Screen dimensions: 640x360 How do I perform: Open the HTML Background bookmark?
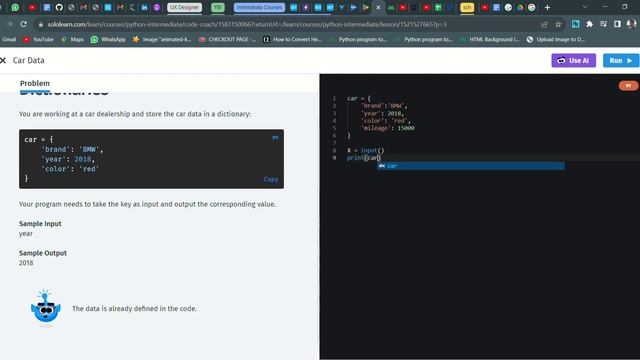pyautogui.click(x=489, y=39)
